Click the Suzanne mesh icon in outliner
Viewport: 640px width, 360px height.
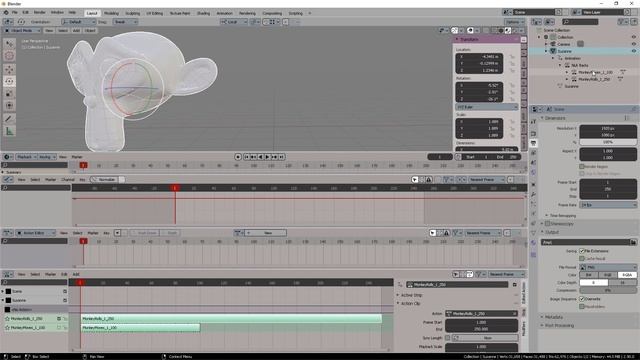[553, 51]
